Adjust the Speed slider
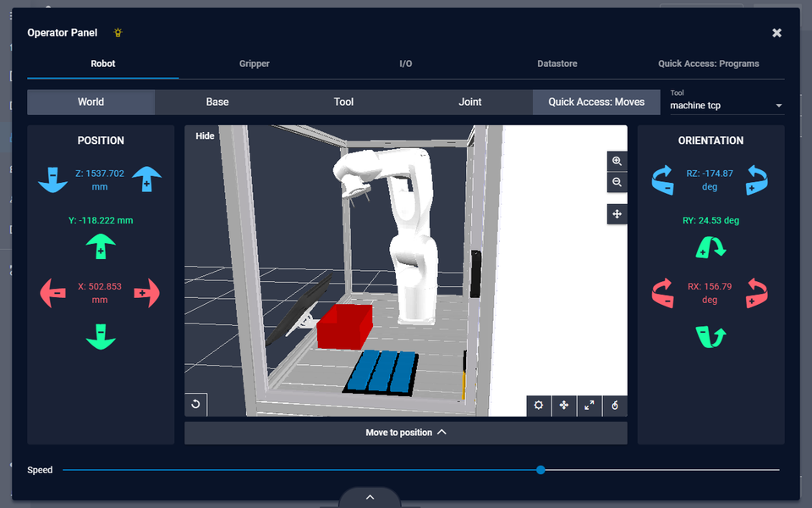The width and height of the screenshot is (812, 508). 540,469
